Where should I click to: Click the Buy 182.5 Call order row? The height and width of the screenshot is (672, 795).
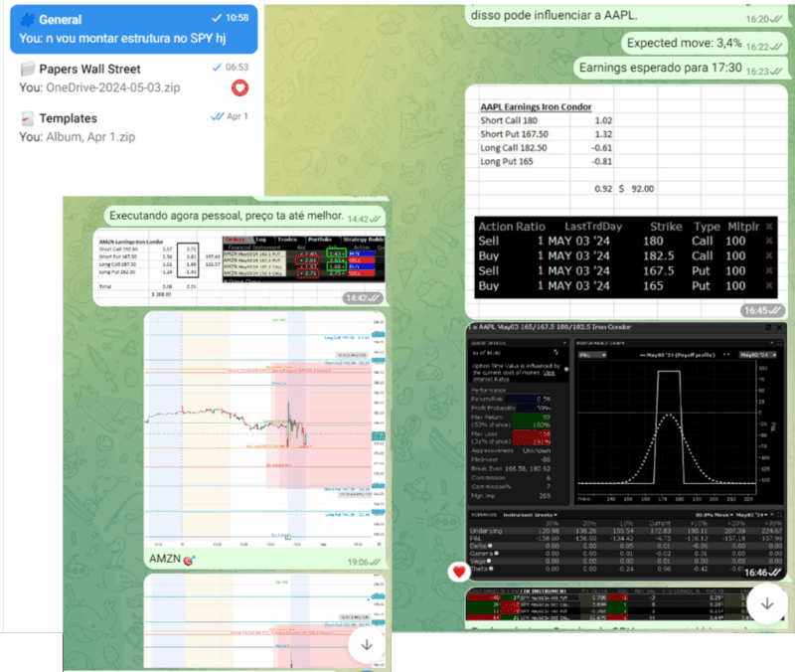click(626, 255)
